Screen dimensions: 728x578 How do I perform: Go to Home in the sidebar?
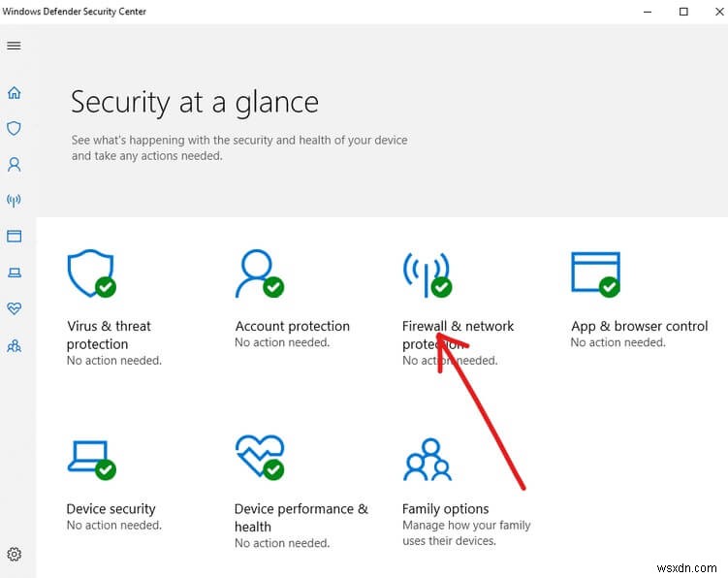point(14,93)
